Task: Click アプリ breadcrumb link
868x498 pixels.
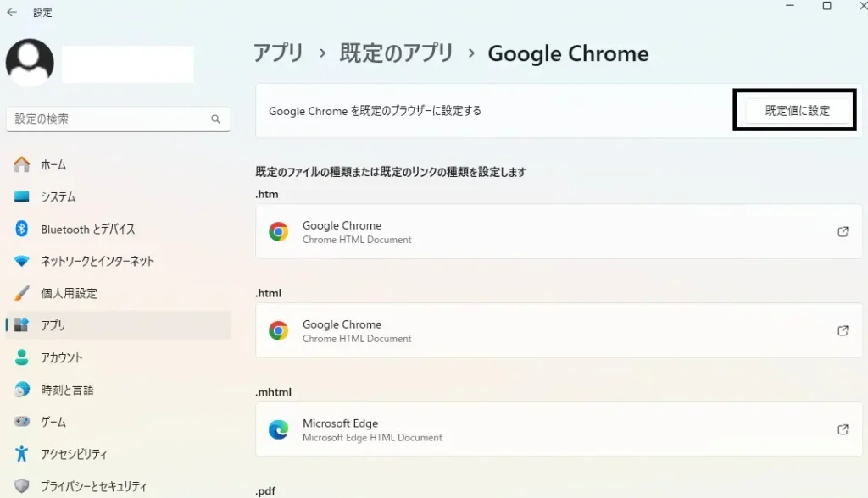Action: (278, 53)
